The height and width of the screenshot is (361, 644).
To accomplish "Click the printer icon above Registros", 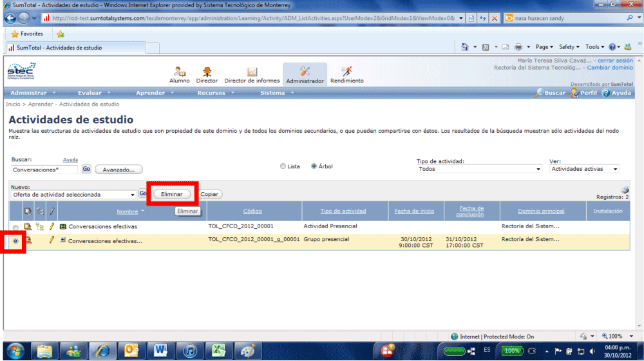I will coord(625,190).
